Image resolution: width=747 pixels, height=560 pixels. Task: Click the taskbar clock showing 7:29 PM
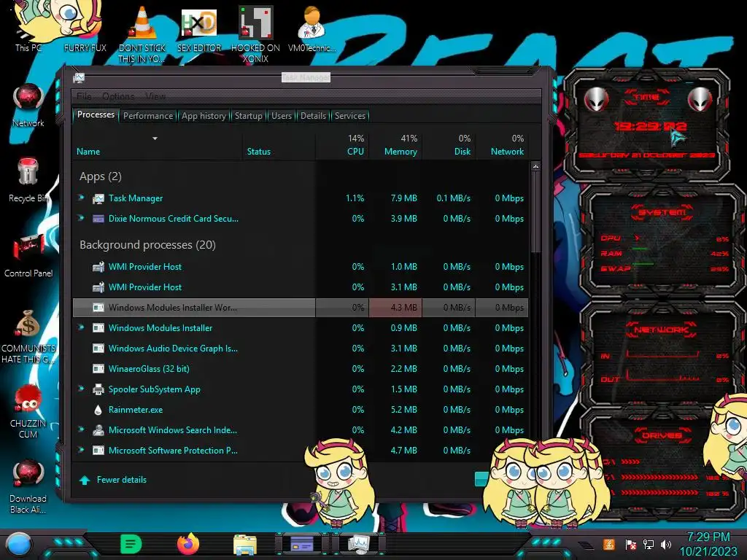click(708, 544)
